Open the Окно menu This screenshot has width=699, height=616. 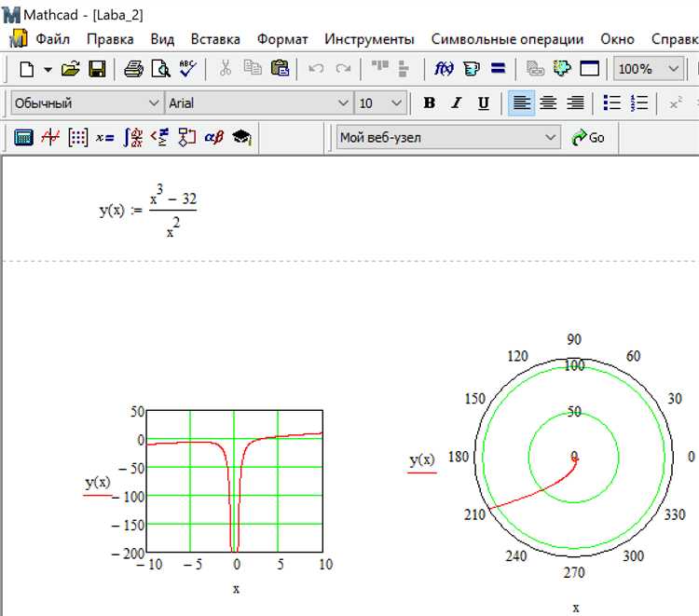click(x=617, y=39)
